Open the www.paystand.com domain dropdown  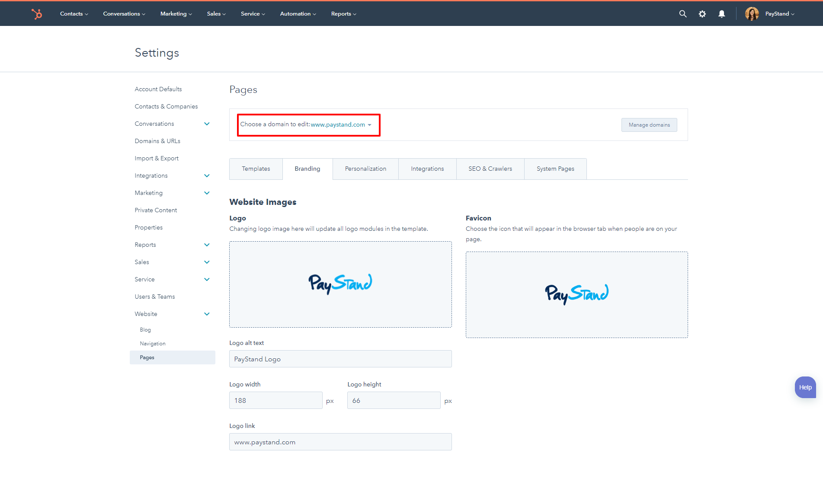[x=341, y=124]
